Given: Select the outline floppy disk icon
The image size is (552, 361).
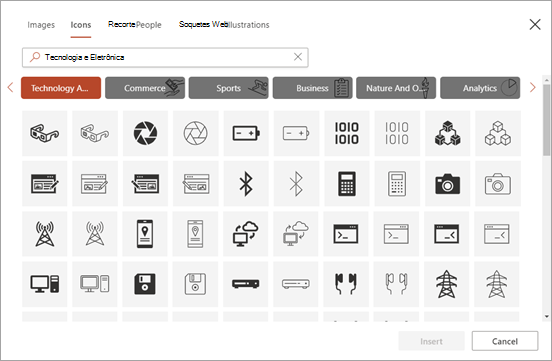Looking at the screenshot, I should [195, 284].
